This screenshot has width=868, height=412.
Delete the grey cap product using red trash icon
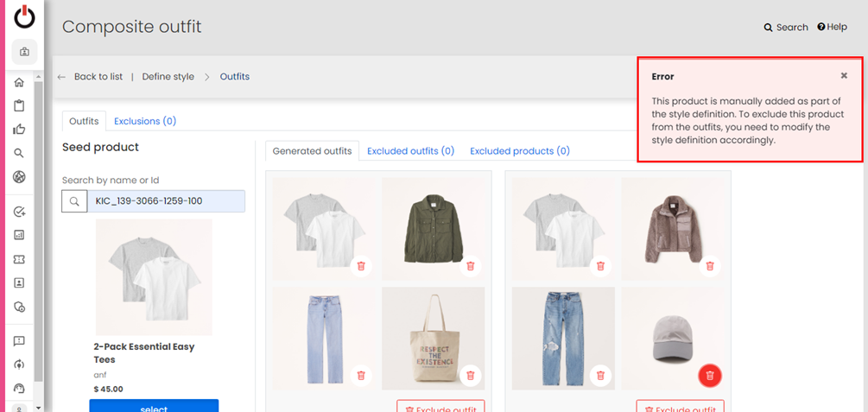click(x=710, y=376)
